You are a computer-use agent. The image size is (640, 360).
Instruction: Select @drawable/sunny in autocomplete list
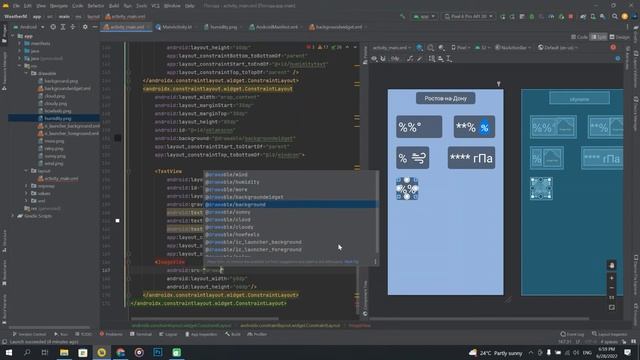[291, 212]
